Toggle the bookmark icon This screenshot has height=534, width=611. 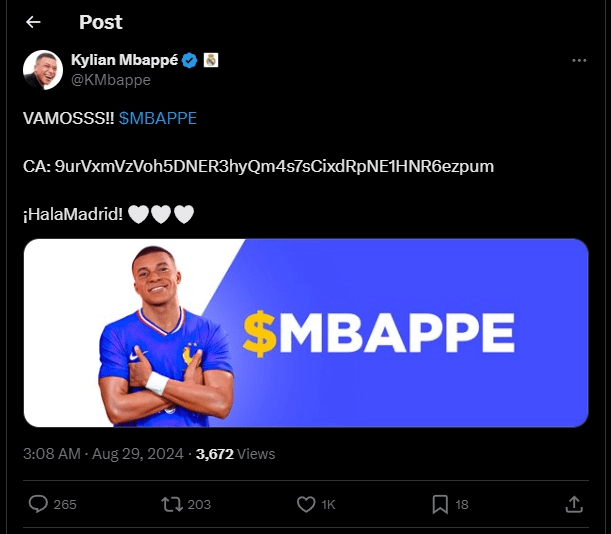(440, 504)
